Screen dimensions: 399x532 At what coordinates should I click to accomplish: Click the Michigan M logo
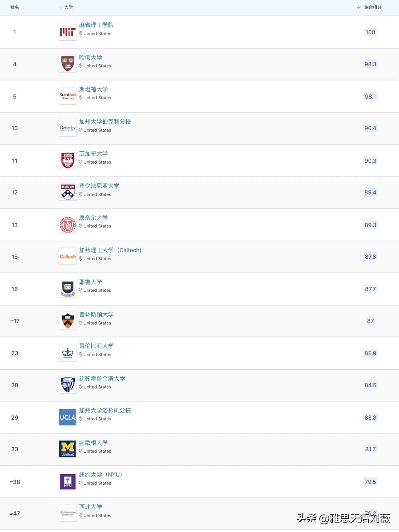67,449
